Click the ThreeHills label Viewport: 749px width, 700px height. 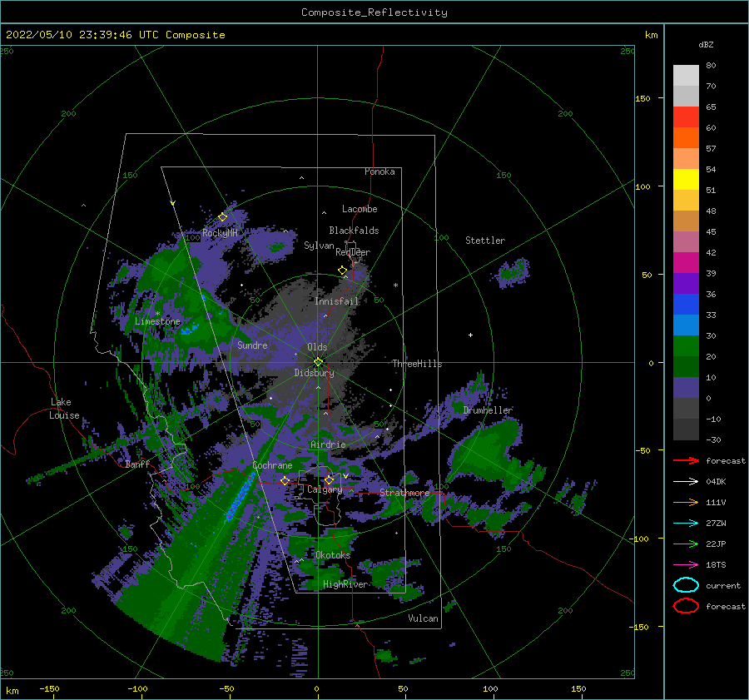click(x=417, y=364)
